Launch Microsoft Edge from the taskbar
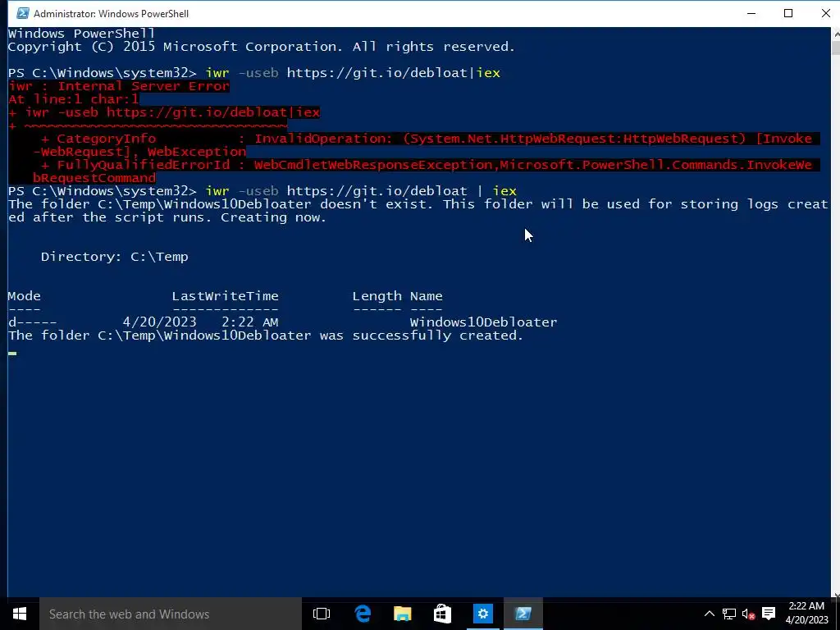 (x=363, y=614)
